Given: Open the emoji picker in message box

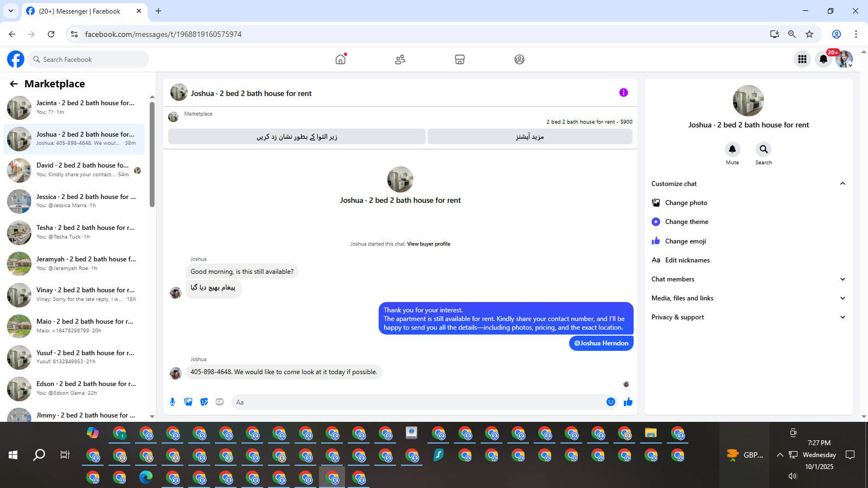Looking at the screenshot, I should click(611, 402).
